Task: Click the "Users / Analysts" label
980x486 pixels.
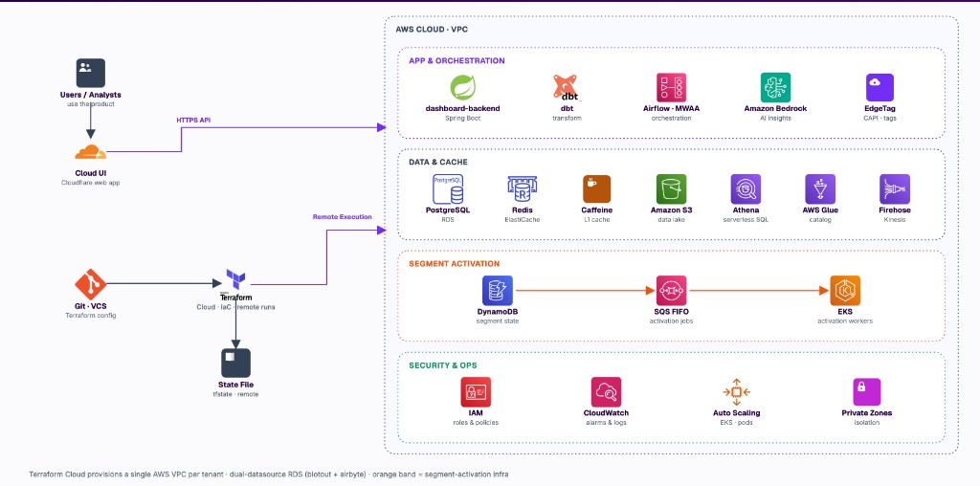Action: (x=91, y=95)
